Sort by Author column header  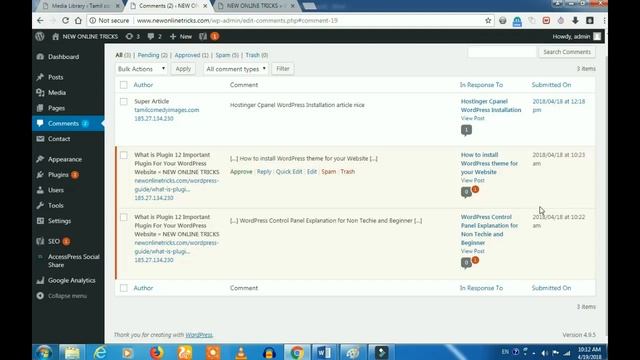(x=143, y=85)
